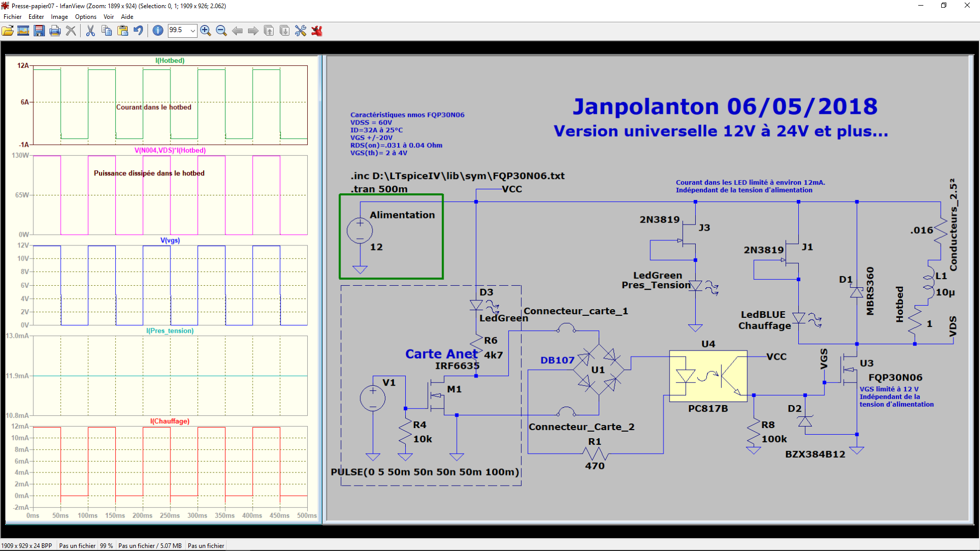Screen dimensions: 980x551
Task: Cut selection with scissors icon
Action: (90, 31)
